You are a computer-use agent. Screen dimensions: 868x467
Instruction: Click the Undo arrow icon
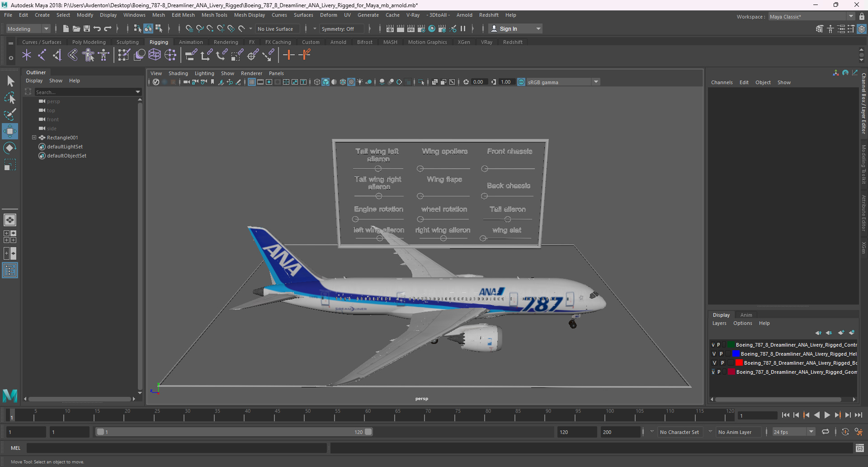97,29
